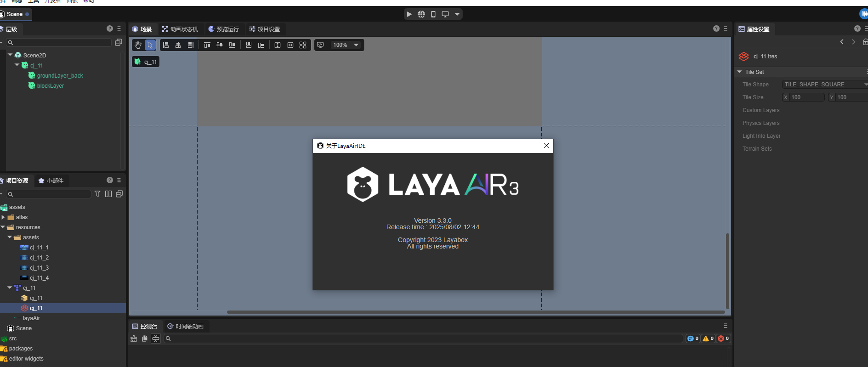Click the mobile device preview icon
The image size is (868, 367).
(433, 14)
